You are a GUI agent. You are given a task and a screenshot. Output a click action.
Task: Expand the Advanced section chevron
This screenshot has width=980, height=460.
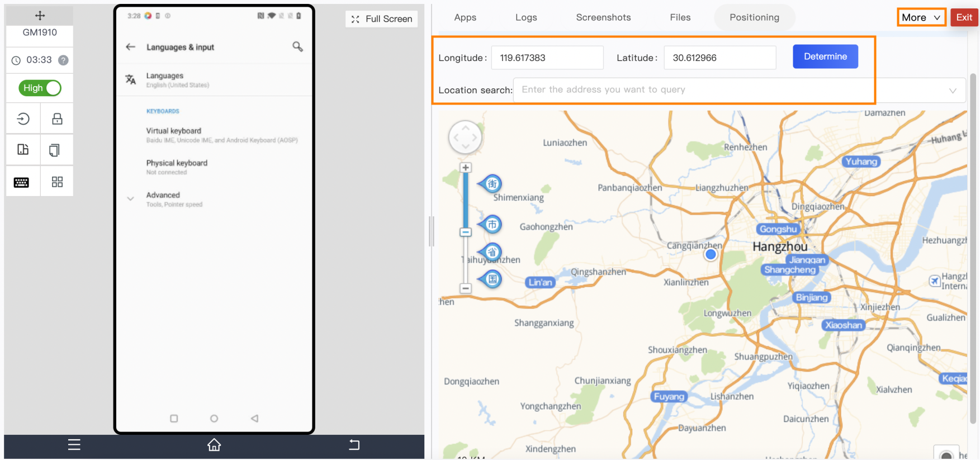point(130,198)
